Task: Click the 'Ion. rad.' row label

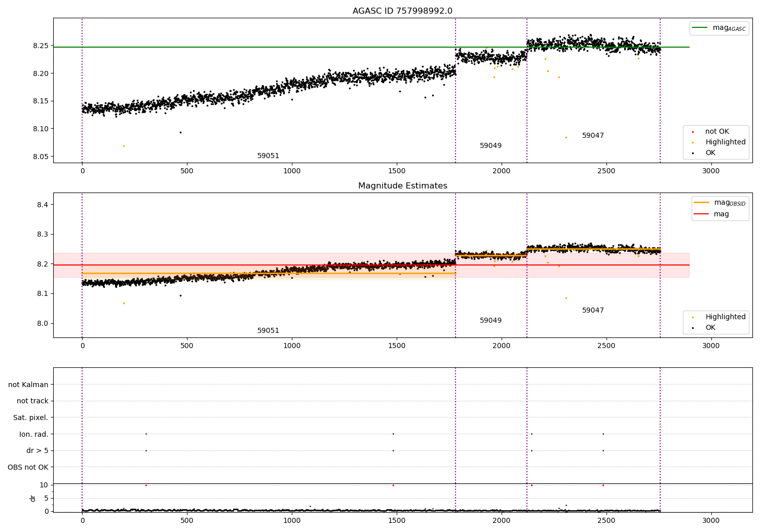Action: [x=34, y=434]
